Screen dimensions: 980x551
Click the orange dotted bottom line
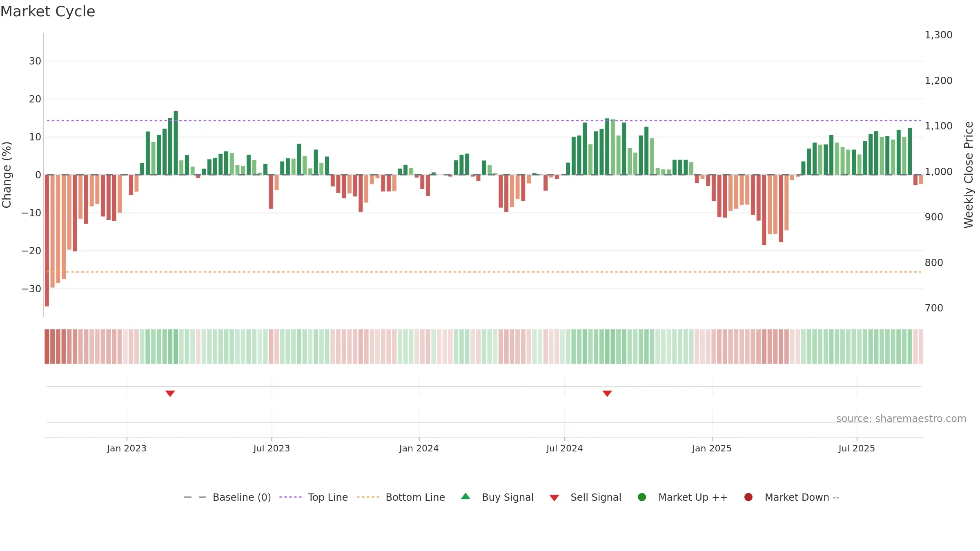[484, 272]
